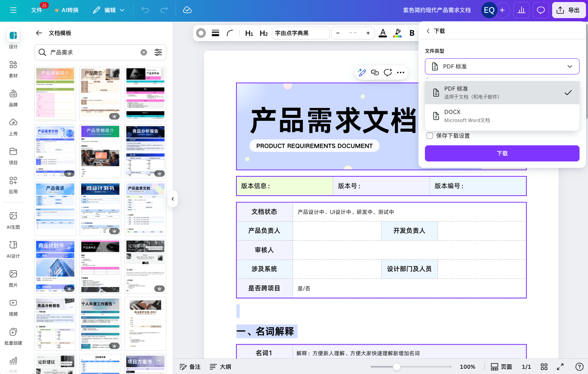Open the 设计 sidebar tab
The height and width of the screenshot is (374, 588).
click(x=13, y=40)
